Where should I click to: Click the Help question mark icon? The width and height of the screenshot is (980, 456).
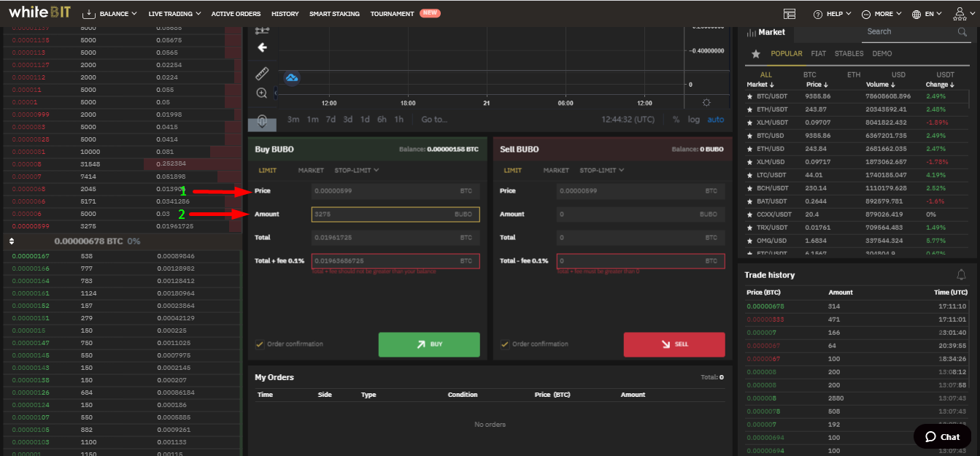818,14
